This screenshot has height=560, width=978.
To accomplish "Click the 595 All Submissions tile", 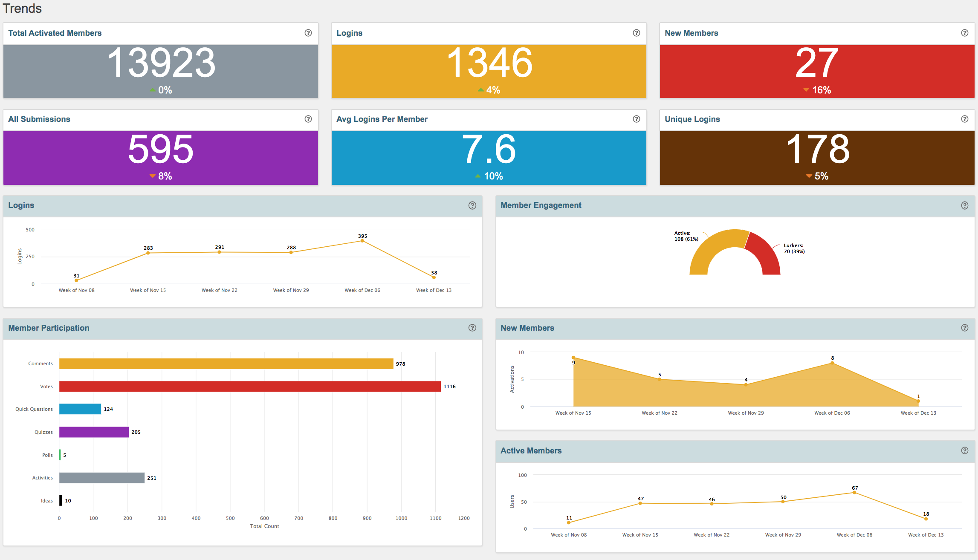I will [161, 158].
